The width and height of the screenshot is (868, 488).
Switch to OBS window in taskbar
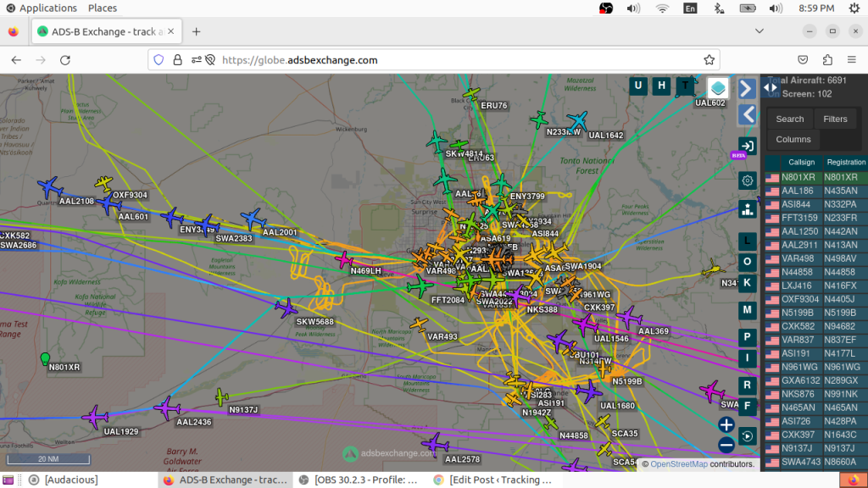coord(359,480)
